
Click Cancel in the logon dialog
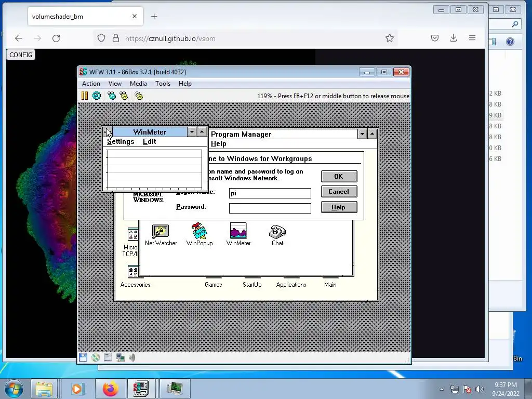point(339,192)
